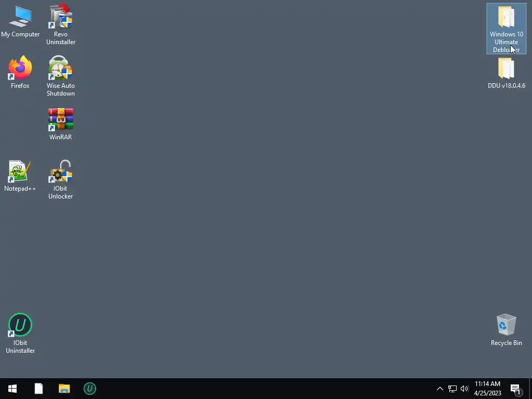The image size is (532, 399).
Task: Select the DDU v18.0.4.6 folder
Action: point(506,73)
